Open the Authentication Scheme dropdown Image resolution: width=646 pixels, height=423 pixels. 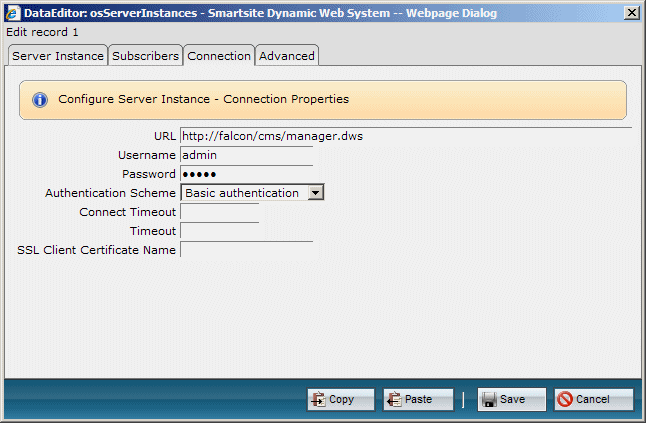(x=253, y=193)
